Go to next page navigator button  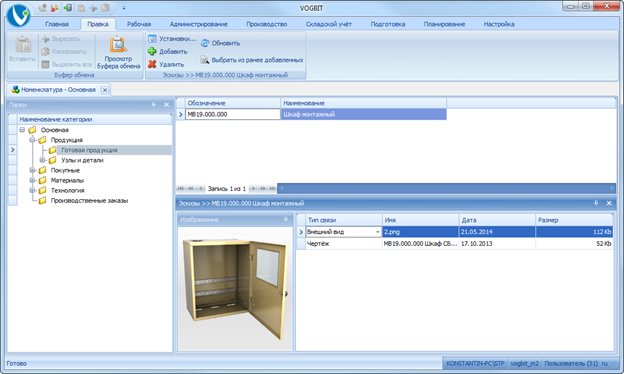pos(263,188)
